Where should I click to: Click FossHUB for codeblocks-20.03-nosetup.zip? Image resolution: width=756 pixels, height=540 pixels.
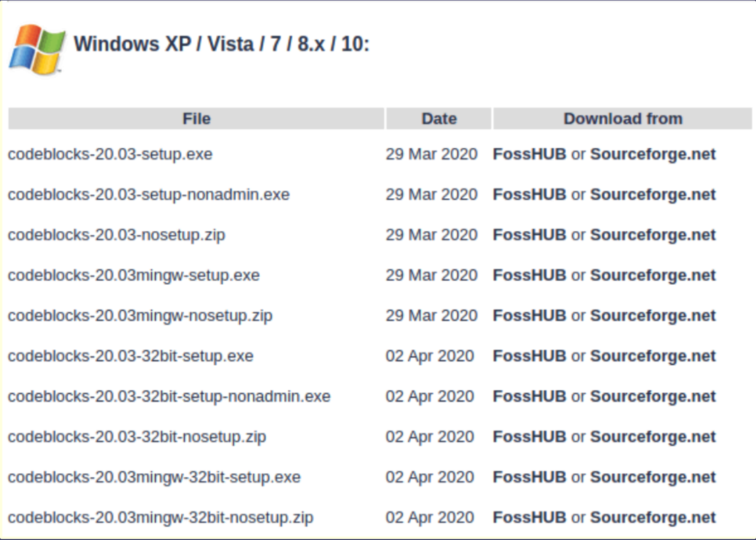(529, 234)
